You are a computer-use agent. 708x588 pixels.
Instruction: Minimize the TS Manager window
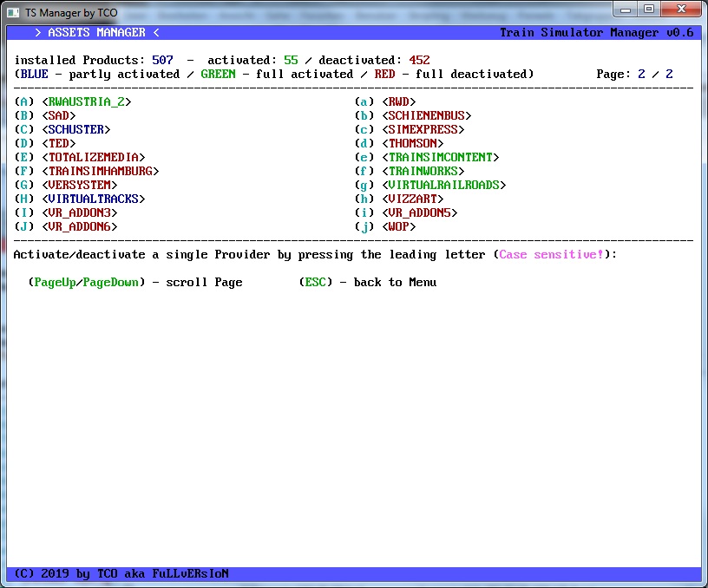point(626,9)
